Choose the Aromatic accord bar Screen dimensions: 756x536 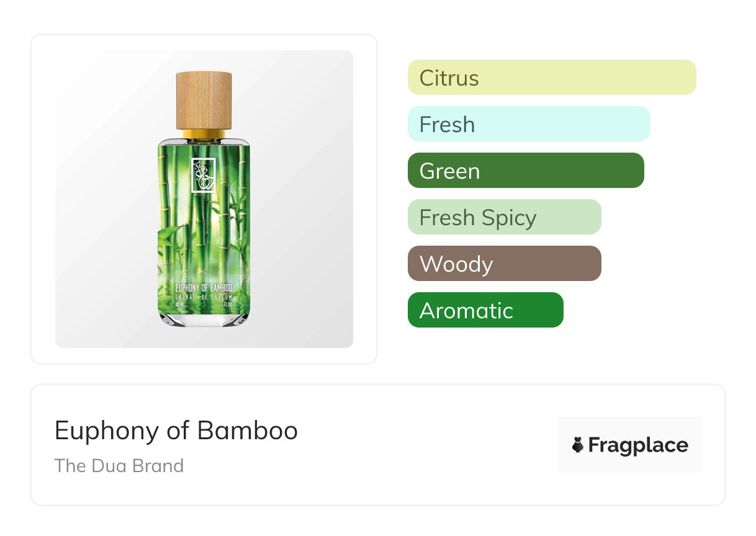[485, 310]
